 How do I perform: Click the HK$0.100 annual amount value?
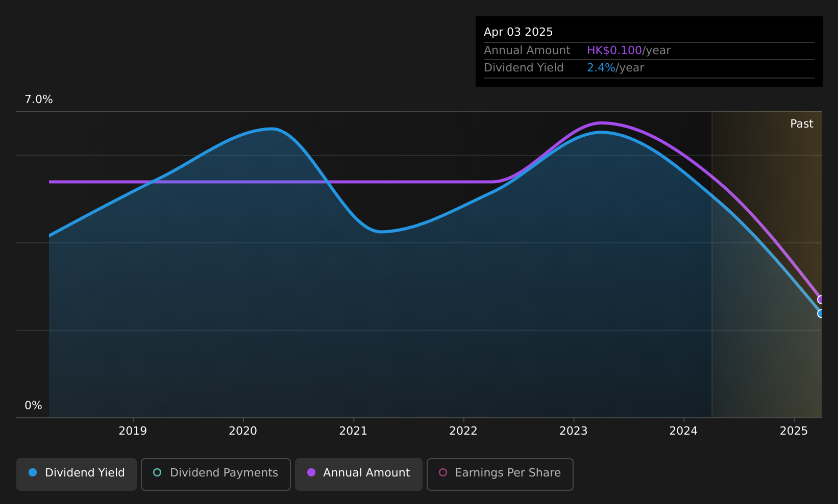614,51
